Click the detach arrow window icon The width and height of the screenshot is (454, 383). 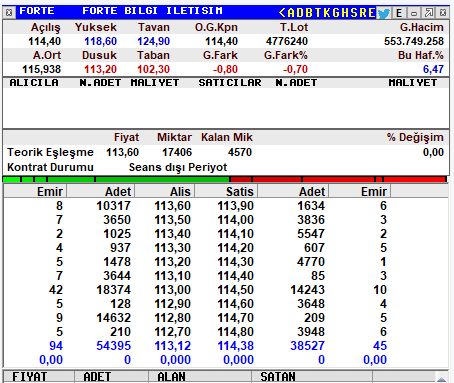(429, 13)
